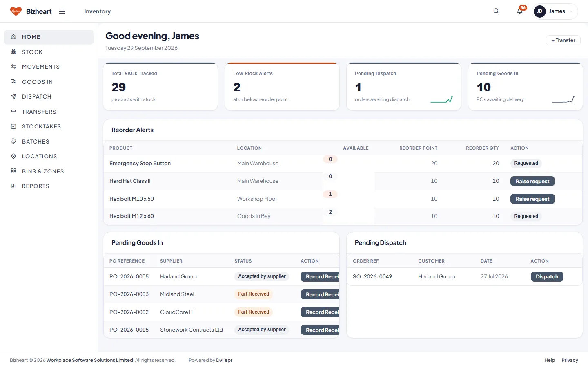
Task: Click the Pending Dispatch sparkline chart
Action: tap(442, 99)
